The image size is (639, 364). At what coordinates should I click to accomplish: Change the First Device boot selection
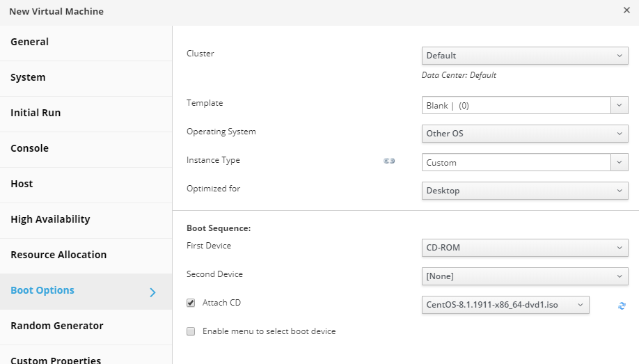[x=525, y=248]
